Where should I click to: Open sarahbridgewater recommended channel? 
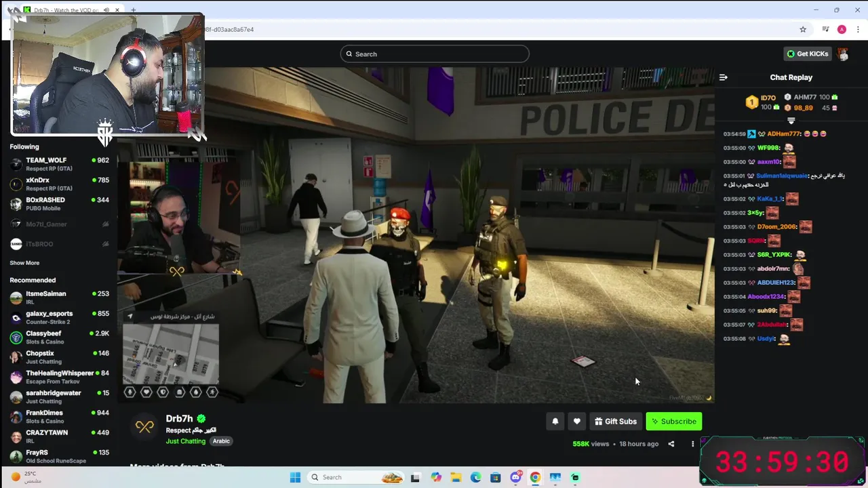coord(60,396)
